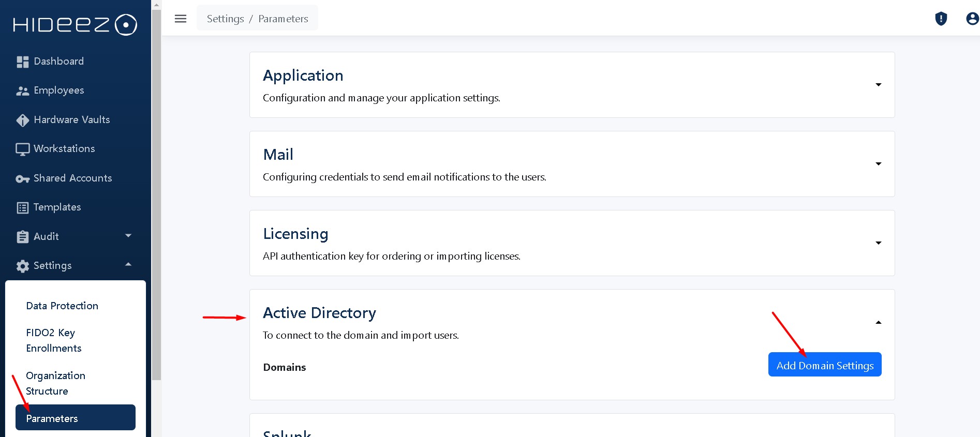Collapse the Settings submenu
The height and width of the screenshot is (437, 980).
(x=128, y=265)
